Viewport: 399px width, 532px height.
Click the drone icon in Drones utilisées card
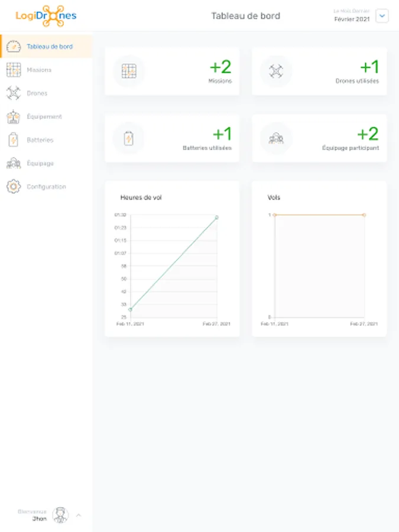pos(276,72)
